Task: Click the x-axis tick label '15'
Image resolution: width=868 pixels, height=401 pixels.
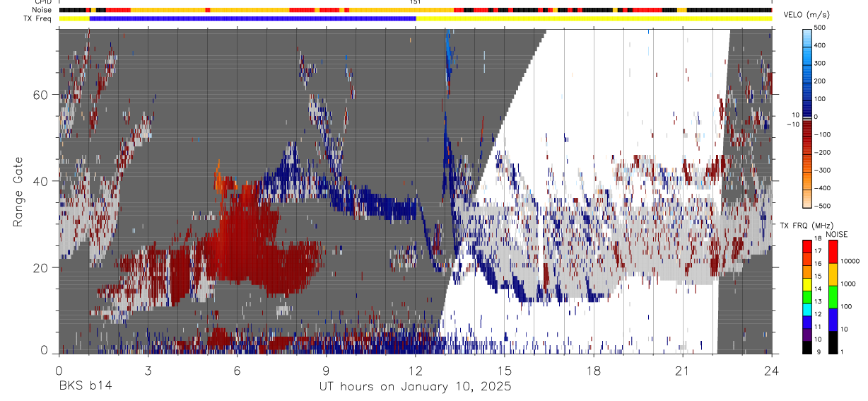Action: pos(504,371)
